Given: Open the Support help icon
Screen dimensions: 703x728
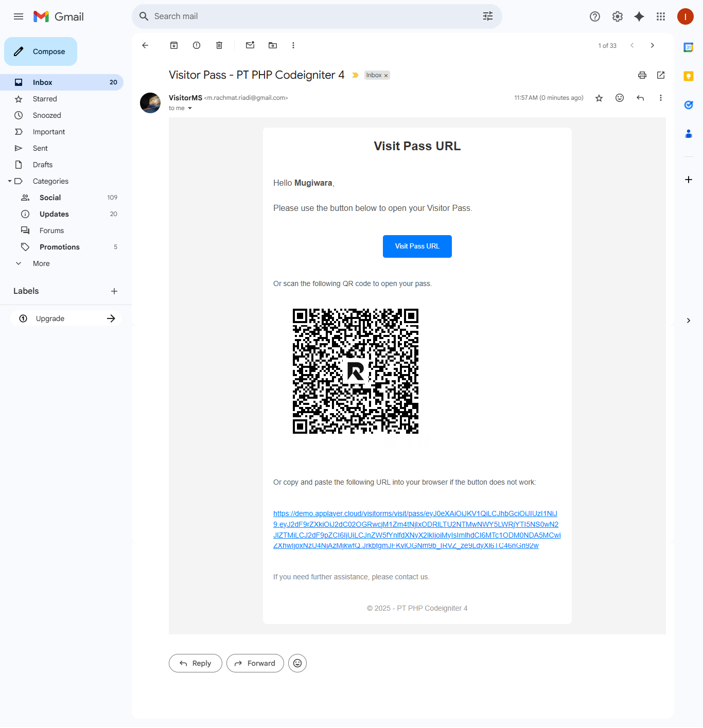Looking at the screenshot, I should click(x=595, y=16).
